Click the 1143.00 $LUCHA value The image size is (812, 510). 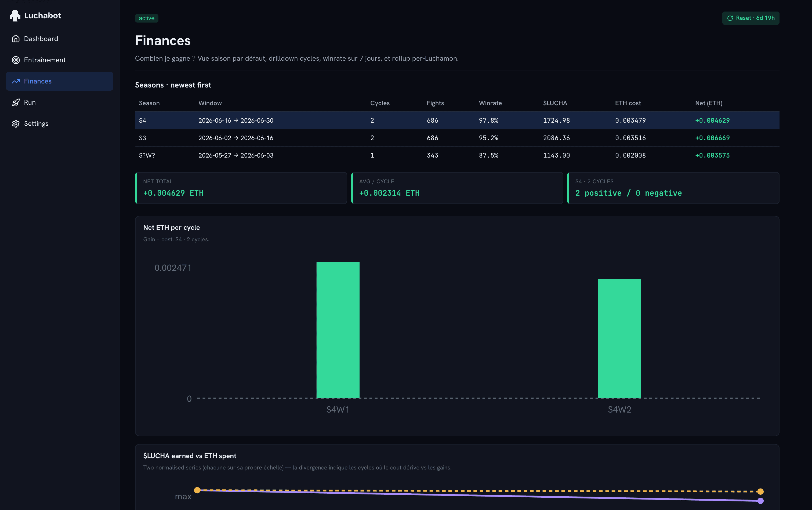pos(556,155)
